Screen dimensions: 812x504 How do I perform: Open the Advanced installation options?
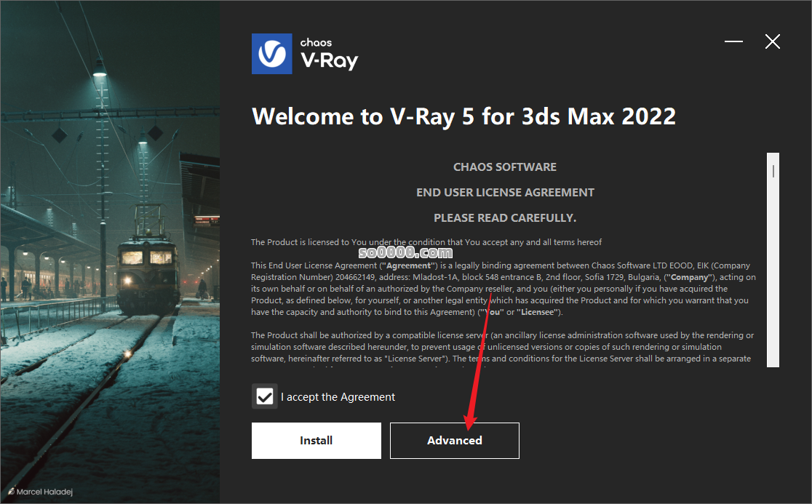(455, 440)
